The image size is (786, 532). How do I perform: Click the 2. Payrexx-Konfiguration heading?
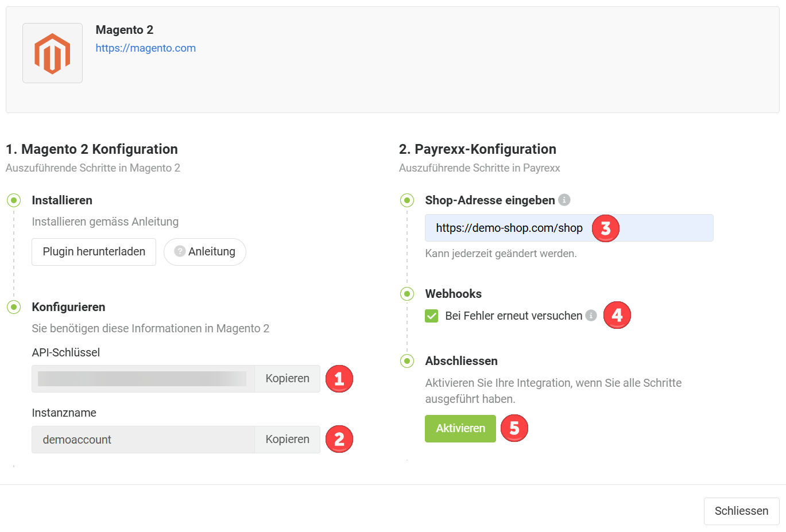tap(478, 149)
